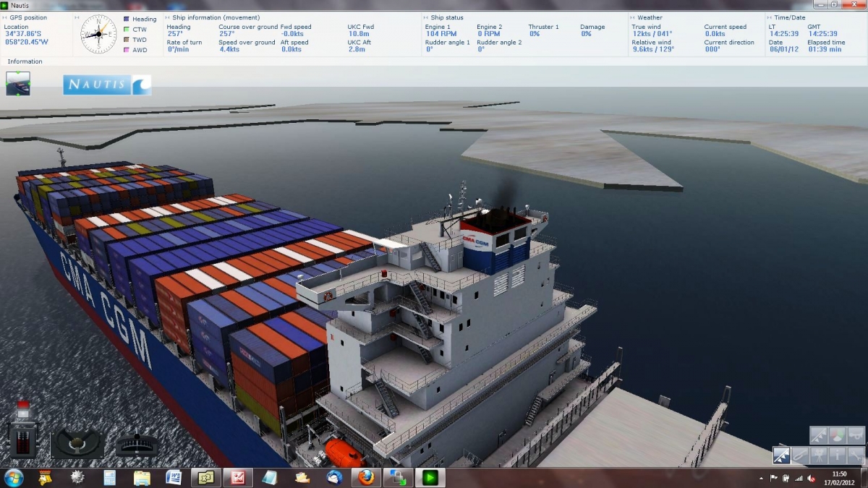Open the taskbar clock showing 11:50

coord(840,478)
